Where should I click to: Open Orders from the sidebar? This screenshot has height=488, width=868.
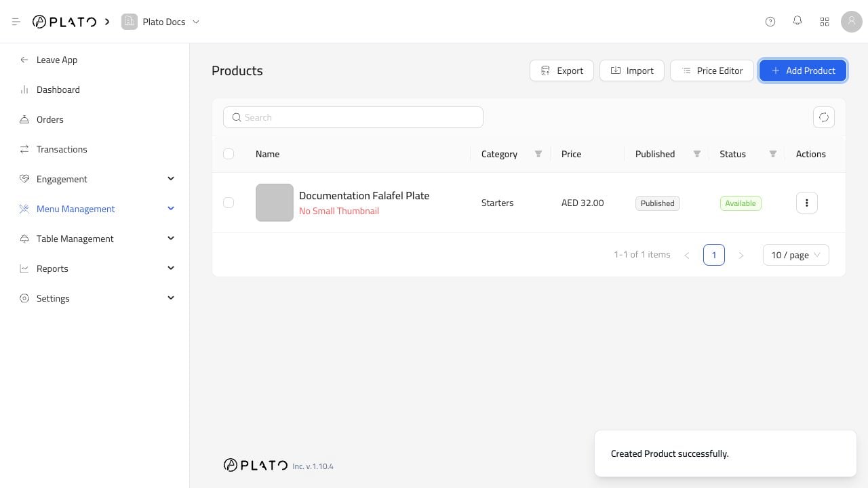50,119
